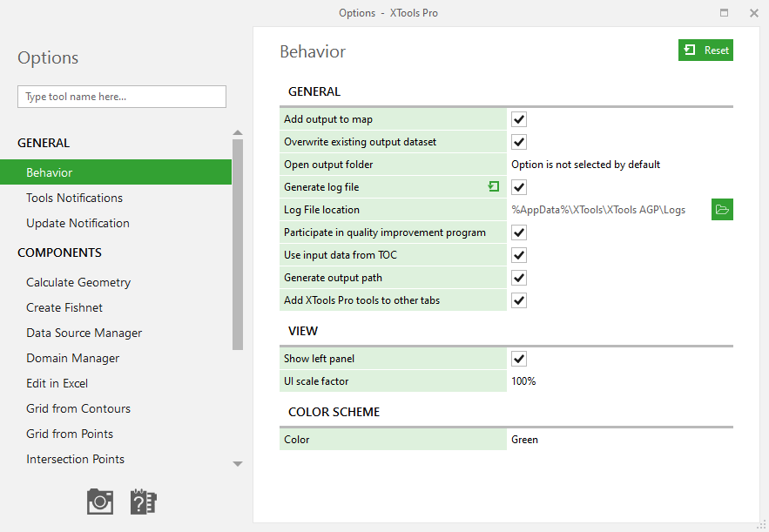Open Grid from Contours options
The height and width of the screenshot is (532, 769).
[78, 408]
